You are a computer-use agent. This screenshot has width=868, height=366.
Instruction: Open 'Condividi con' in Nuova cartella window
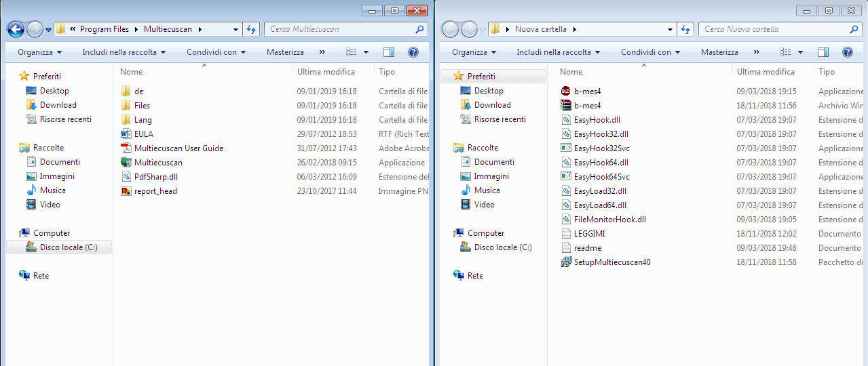[650, 52]
